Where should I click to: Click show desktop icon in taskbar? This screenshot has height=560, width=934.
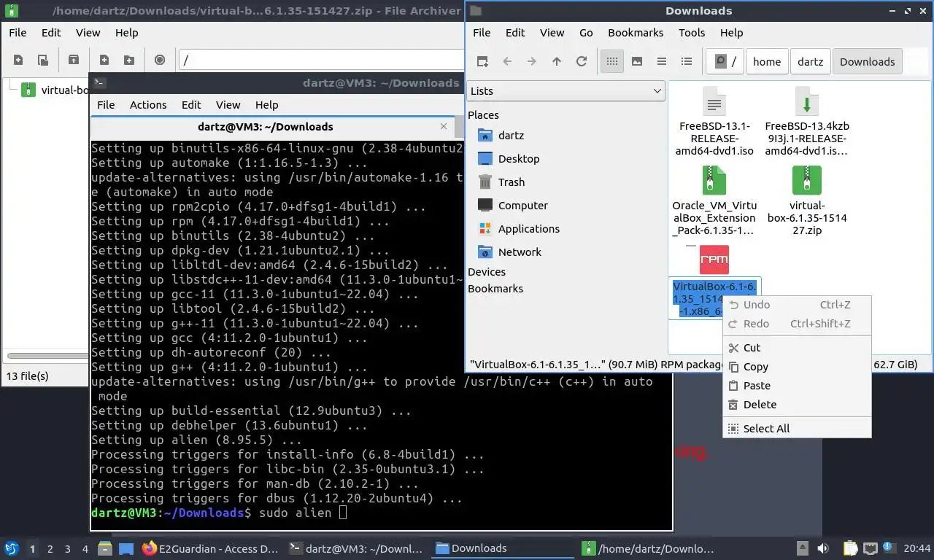126,548
